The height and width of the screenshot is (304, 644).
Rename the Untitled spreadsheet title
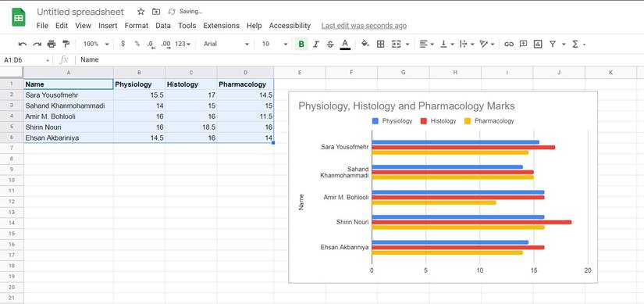point(80,12)
